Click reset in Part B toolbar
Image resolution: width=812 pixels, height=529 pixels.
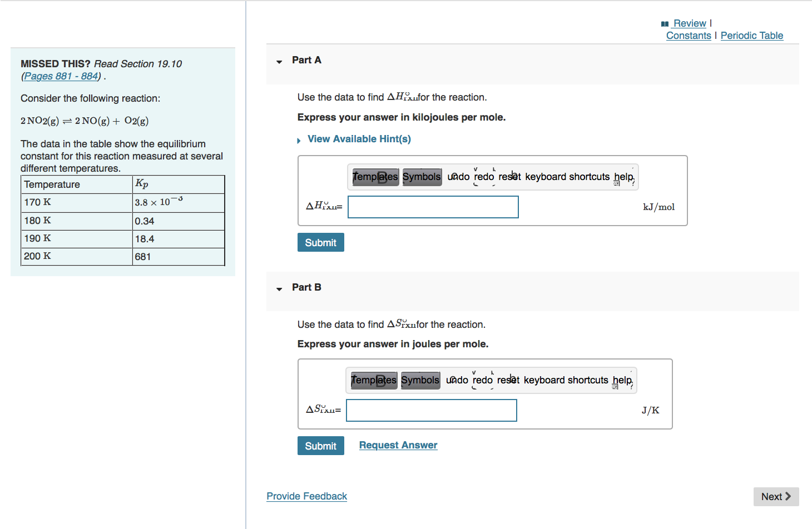[508, 380]
